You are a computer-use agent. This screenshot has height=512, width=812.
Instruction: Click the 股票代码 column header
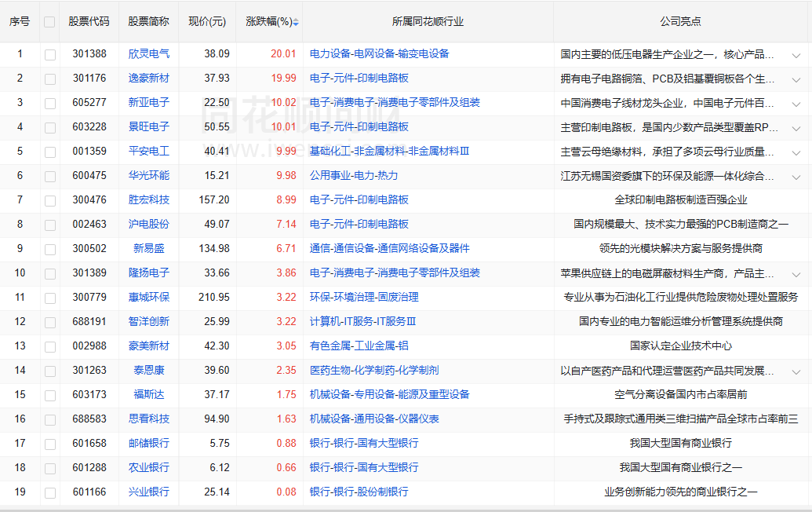pyautogui.click(x=89, y=21)
